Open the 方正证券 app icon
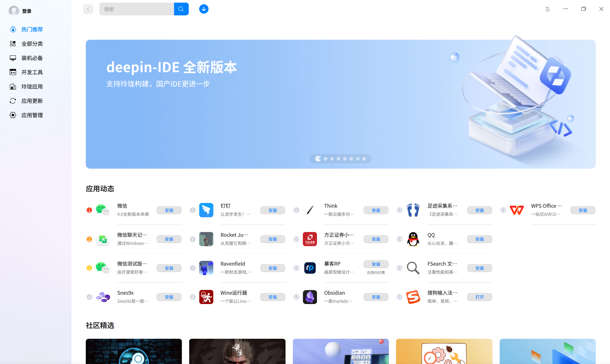Image resolution: width=610 pixels, height=364 pixels. coord(310,239)
